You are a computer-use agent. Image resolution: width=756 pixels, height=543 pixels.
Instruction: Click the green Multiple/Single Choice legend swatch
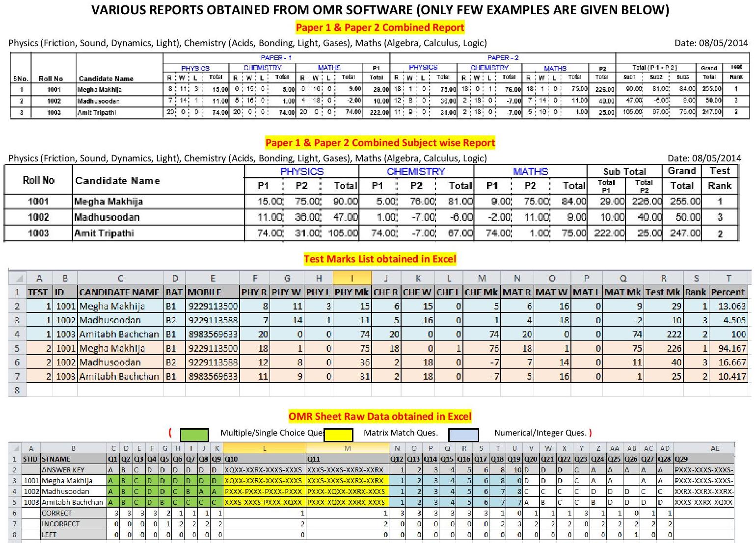pos(194,435)
